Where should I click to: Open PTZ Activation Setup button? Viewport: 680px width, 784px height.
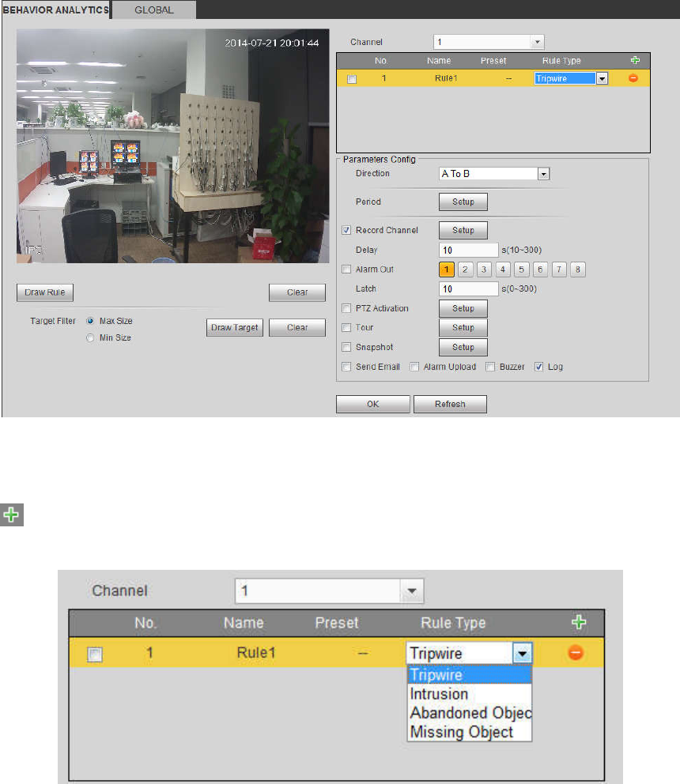coord(463,308)
